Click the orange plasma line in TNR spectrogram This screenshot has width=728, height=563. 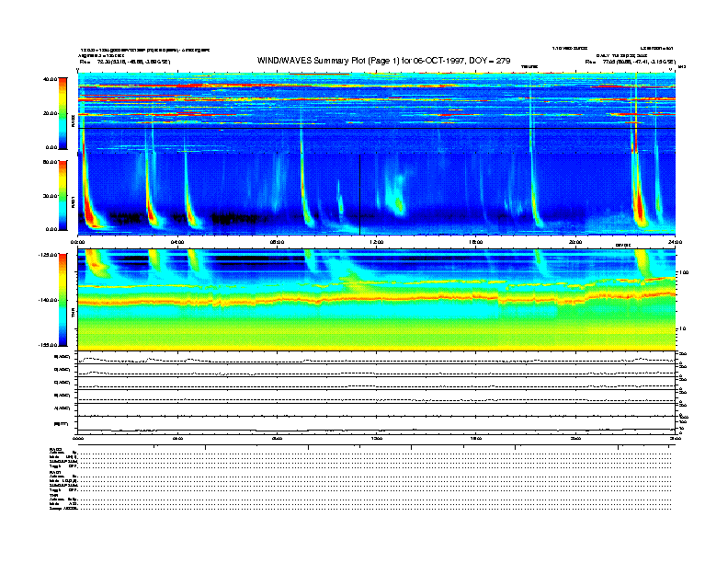pyautogui.click(x=376, y=298)
